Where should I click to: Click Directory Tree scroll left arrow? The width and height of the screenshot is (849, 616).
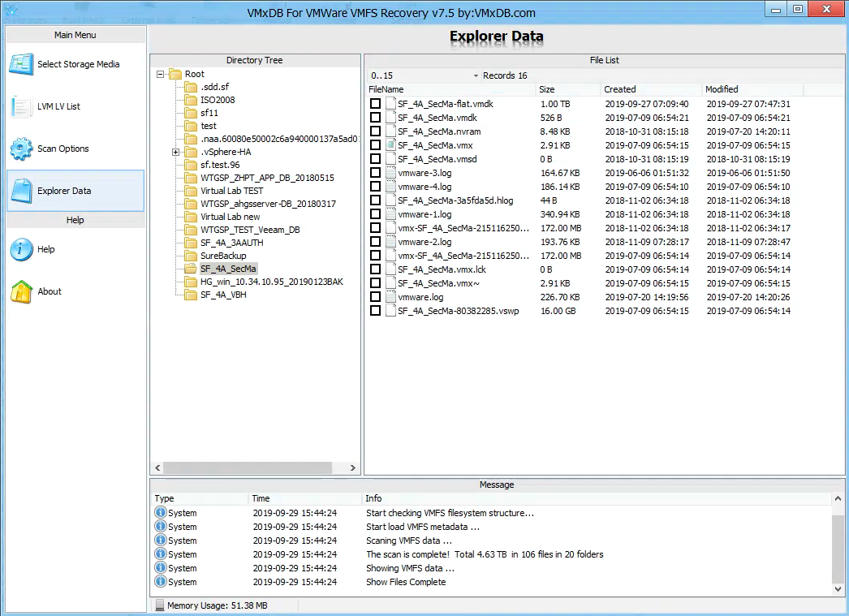coord(157,467)
